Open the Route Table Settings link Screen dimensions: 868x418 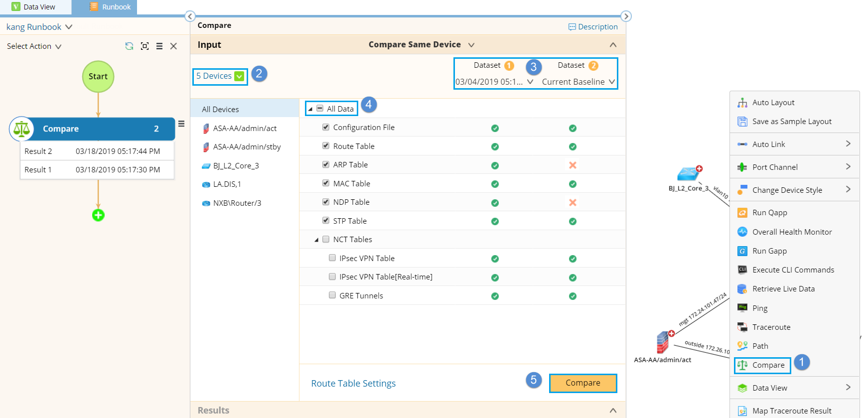(x=353, y=384)
